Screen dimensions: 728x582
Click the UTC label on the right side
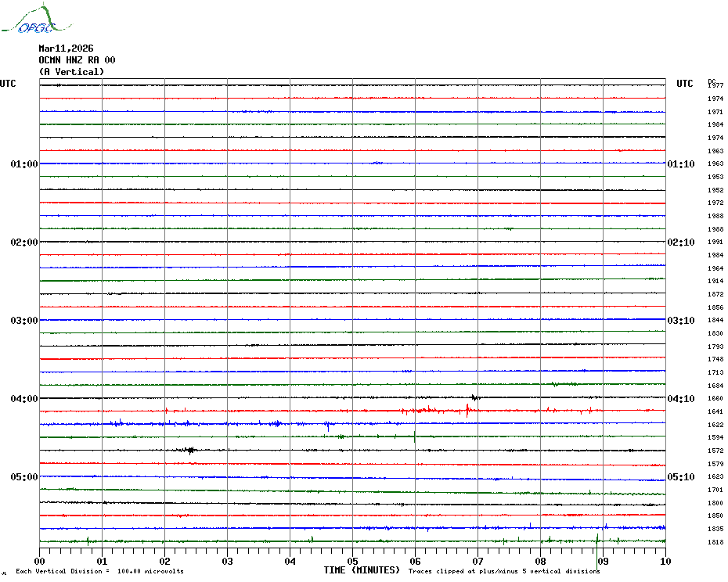[684, 84]
